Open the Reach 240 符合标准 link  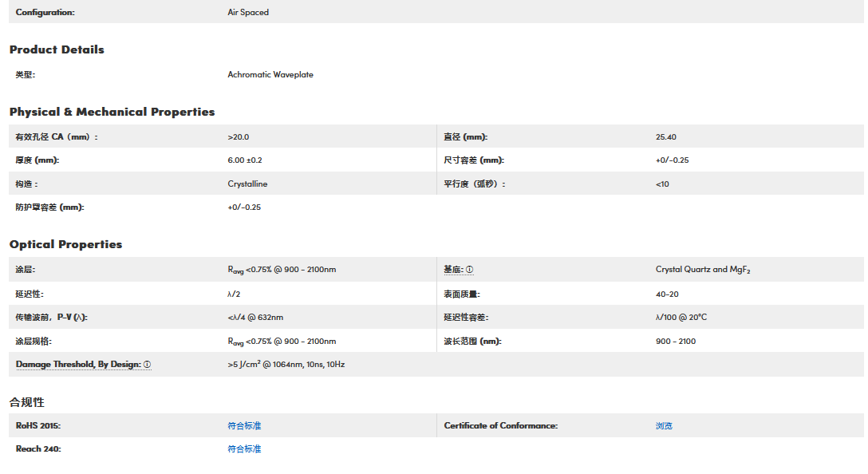point(244,449)
